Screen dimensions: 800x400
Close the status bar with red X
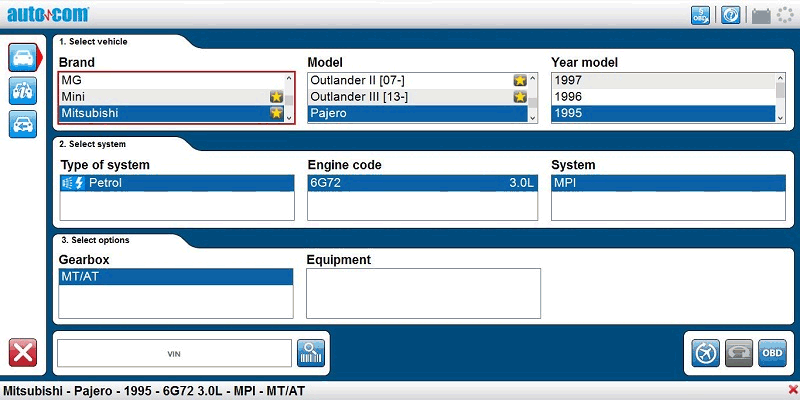coord(792,390)
